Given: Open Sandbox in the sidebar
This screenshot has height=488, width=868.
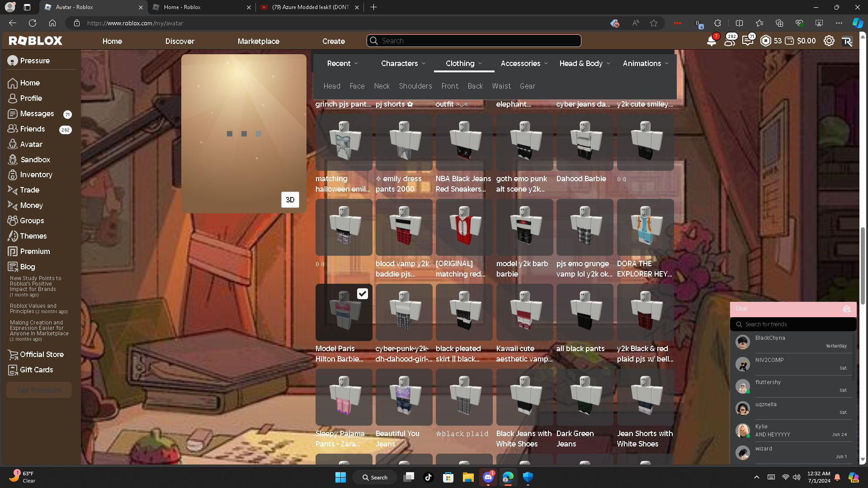Looking at the screenshot, I should (29, 160).
